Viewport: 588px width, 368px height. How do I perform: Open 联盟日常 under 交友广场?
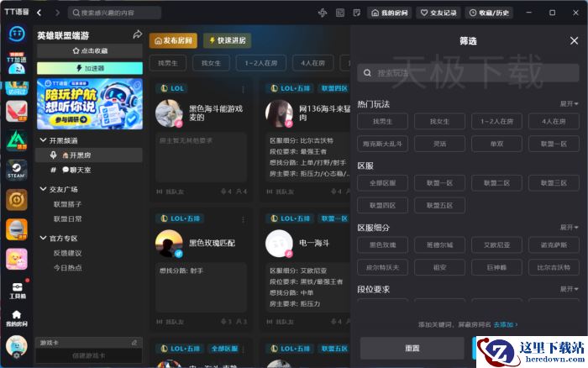[x=67, y=218]
